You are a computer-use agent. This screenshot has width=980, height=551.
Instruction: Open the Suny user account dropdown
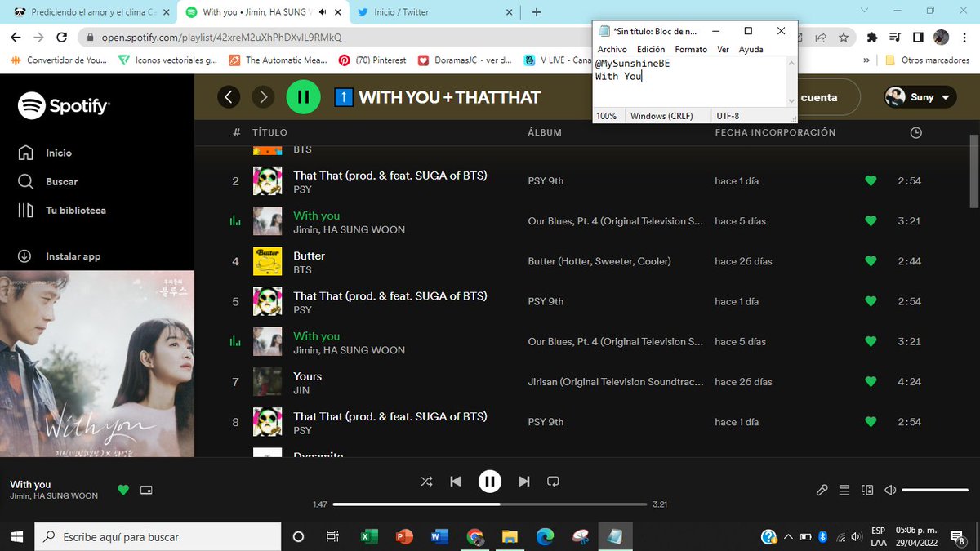920,97
